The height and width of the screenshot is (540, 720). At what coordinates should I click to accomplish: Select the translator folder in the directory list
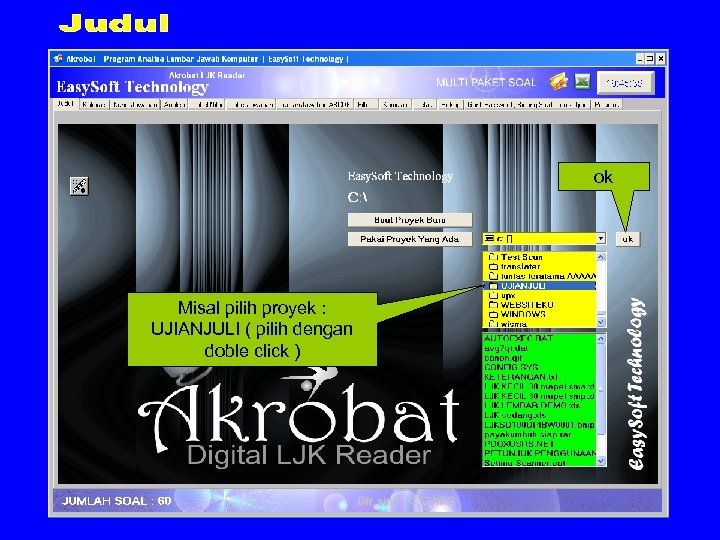point(541,266)
